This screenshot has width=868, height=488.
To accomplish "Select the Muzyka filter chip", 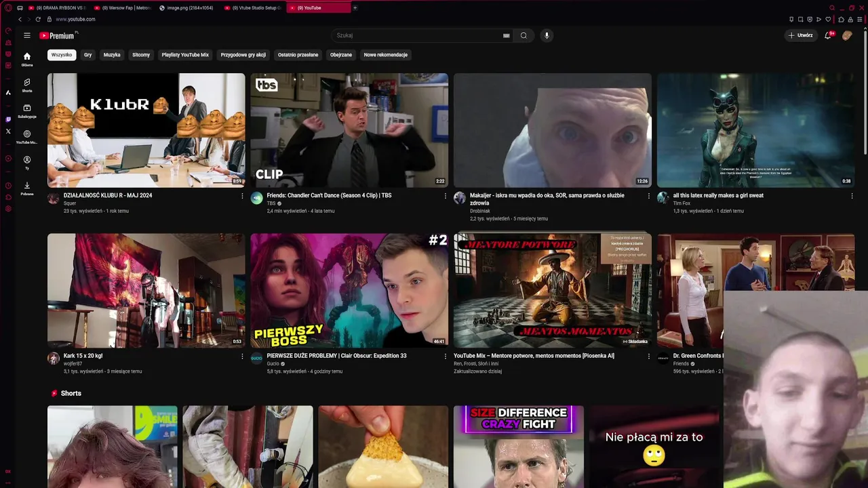I will [x=112, y=55].
